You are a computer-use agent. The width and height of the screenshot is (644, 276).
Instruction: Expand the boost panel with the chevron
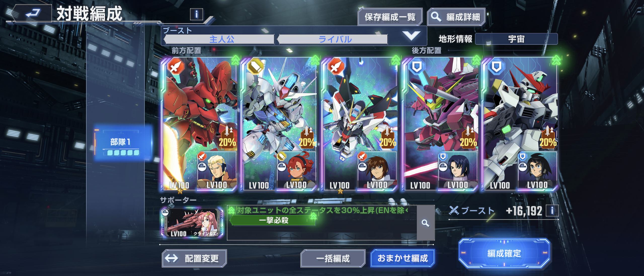click(x=411, y=36)
